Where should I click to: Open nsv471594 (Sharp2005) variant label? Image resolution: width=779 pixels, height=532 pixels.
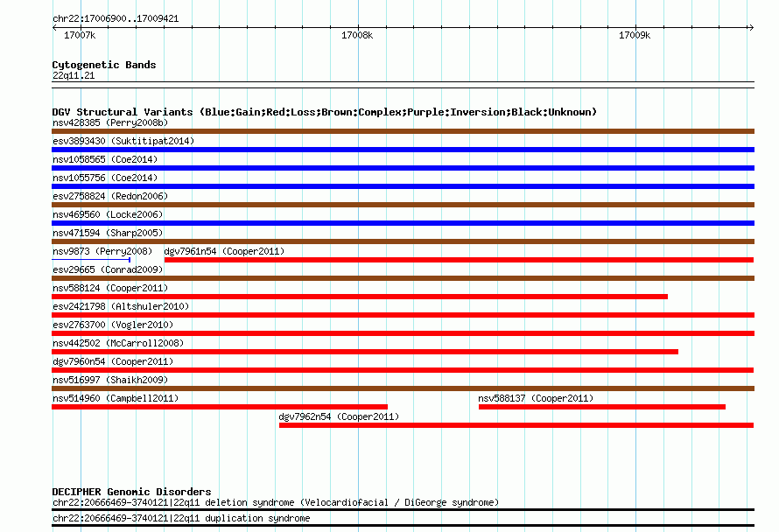pos(108,233)
